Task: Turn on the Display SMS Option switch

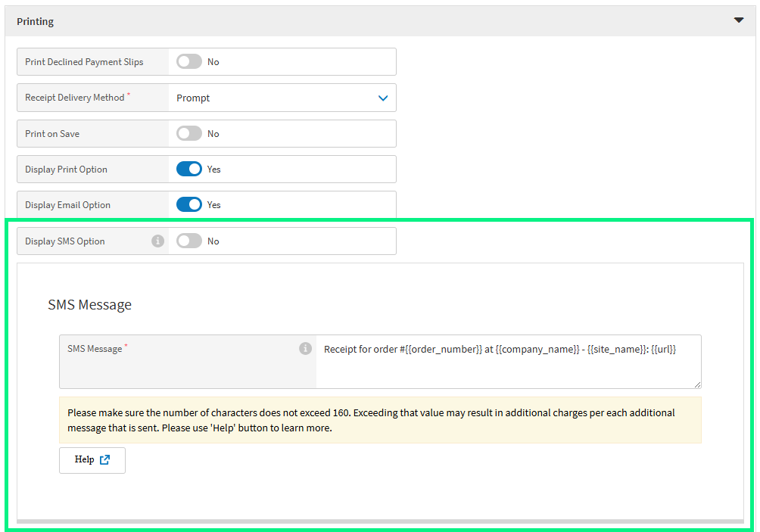Action: point(188,241)
